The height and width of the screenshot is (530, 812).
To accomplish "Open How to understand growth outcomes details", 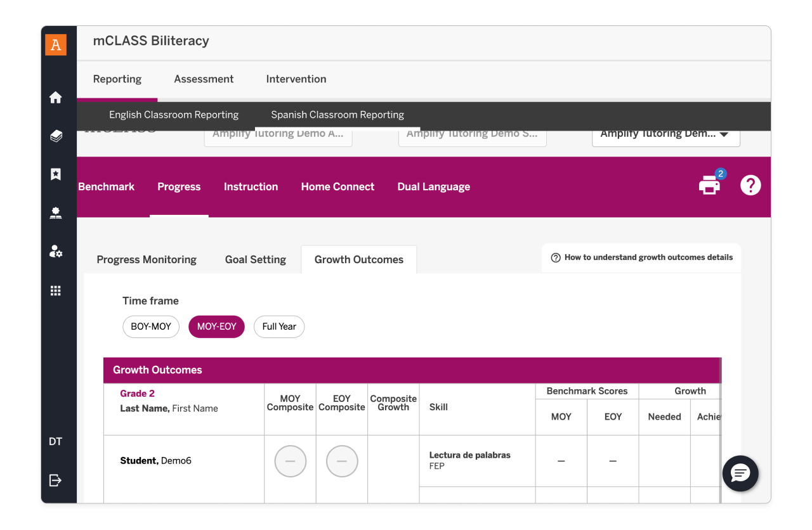I will point(642,257).
